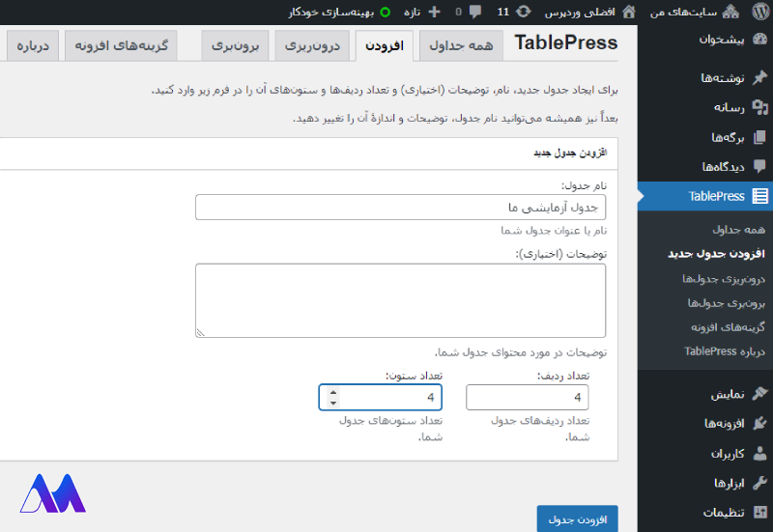Open سایت‌های من in admin bar
The height and width of the screenshot is (532, 773).
[683, 13]
